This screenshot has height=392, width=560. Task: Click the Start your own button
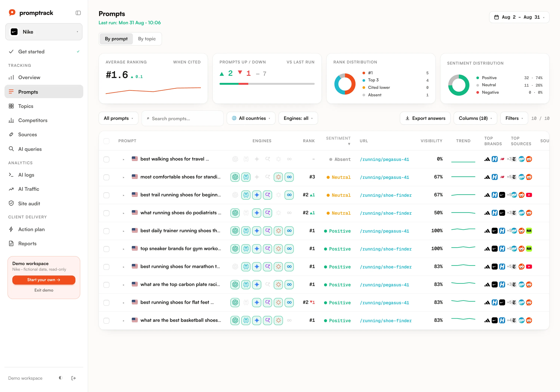click(x=44, y=280)
